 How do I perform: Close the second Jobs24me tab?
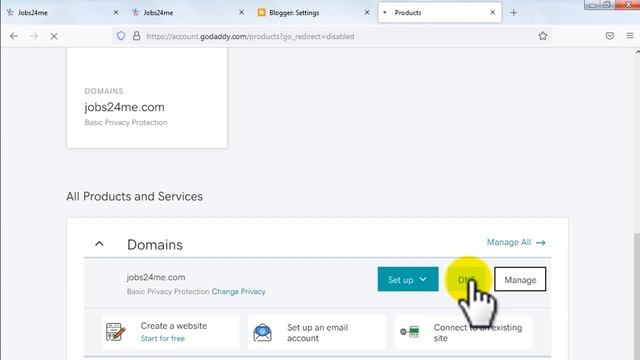point(241,13)
